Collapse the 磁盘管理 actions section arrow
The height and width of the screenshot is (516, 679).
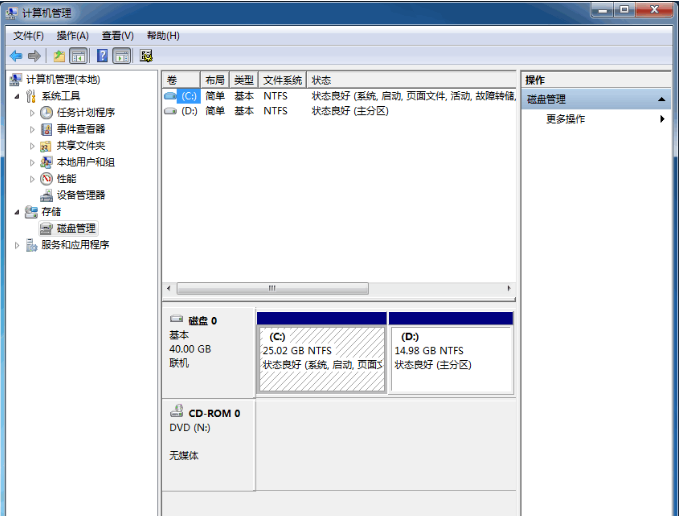[x=661, y=100]
